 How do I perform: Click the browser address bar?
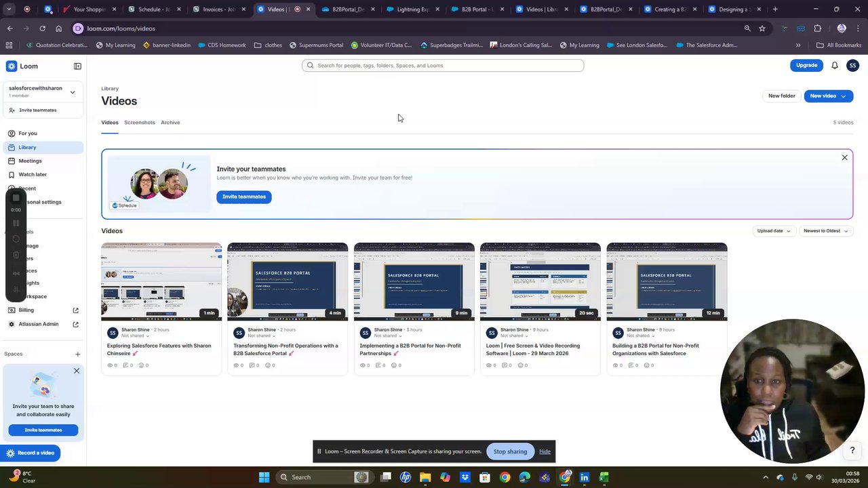tap(406, 28)
